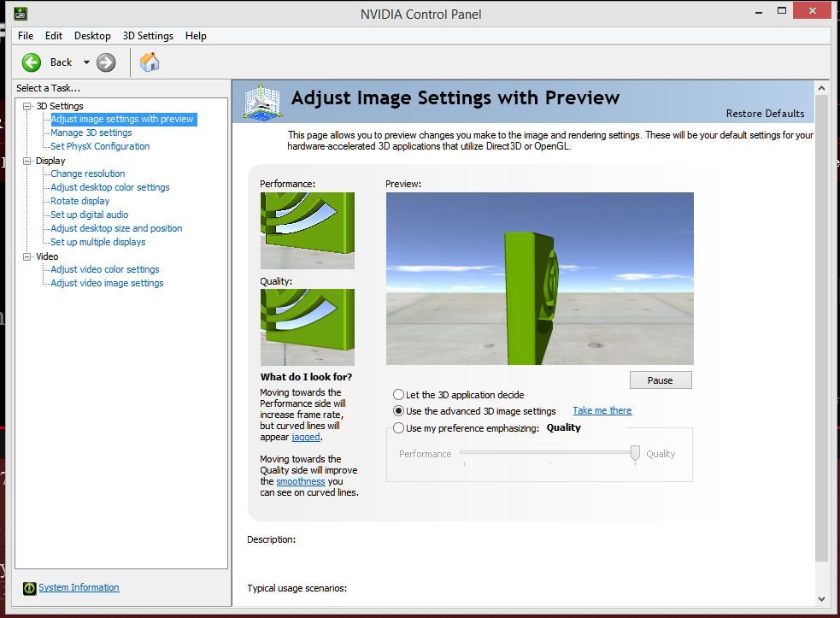
Task: Open Set up multiple displays
Action: coord(98,242)
